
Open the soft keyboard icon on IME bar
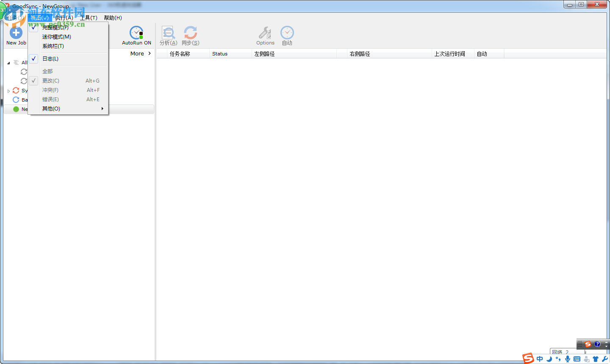point(577,359)
